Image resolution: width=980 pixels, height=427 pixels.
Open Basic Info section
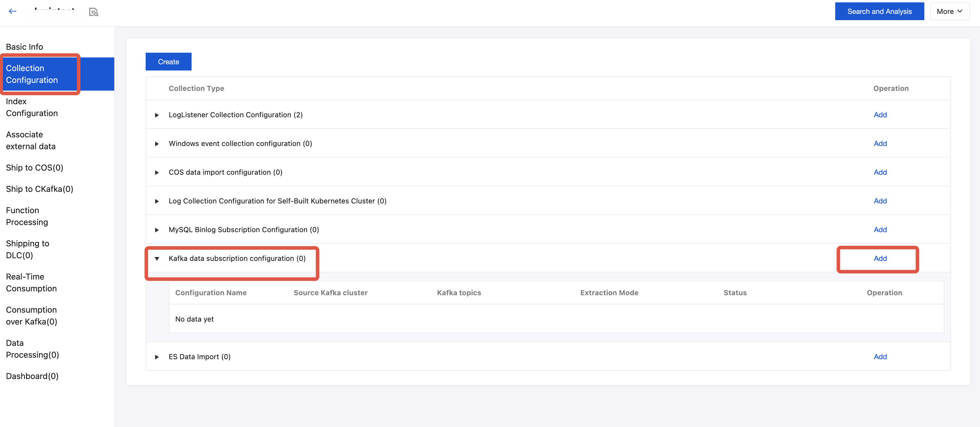(x=24, y=47)
